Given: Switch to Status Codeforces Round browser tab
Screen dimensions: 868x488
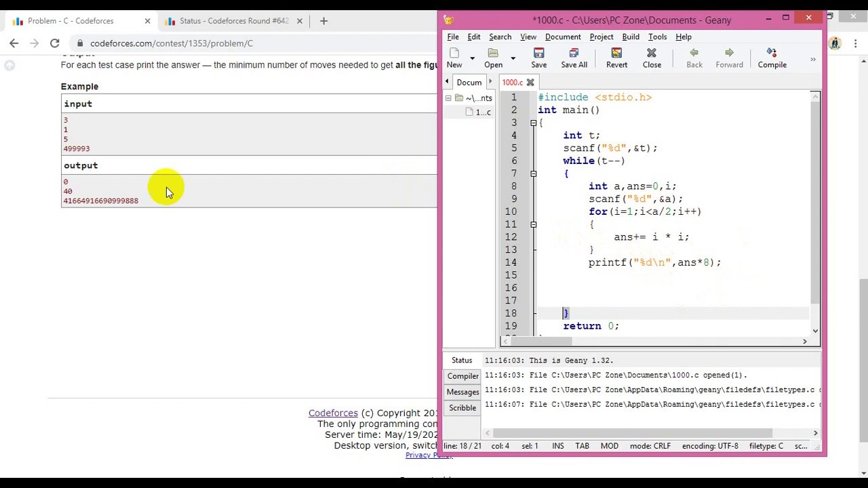Looking at the screenshot, I should pyautogui.click(x=234, y=21).
